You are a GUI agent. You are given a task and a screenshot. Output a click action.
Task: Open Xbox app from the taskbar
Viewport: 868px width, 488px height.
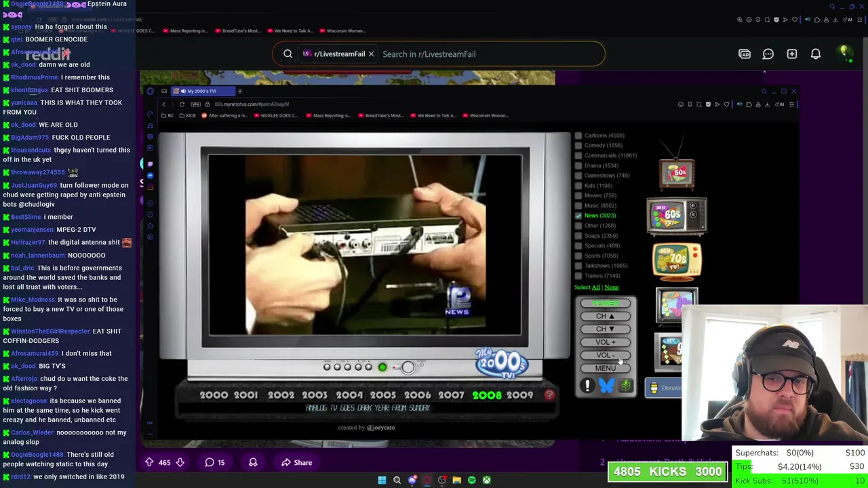486,480
